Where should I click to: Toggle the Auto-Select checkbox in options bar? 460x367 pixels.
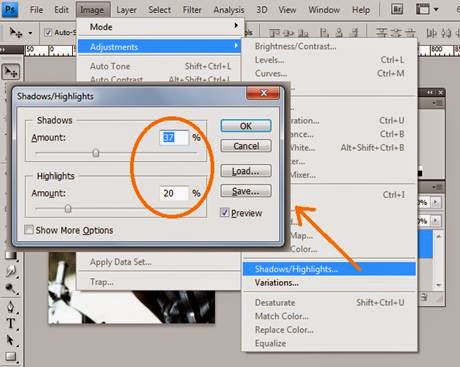pyautogui.click(x=48, y=32)
